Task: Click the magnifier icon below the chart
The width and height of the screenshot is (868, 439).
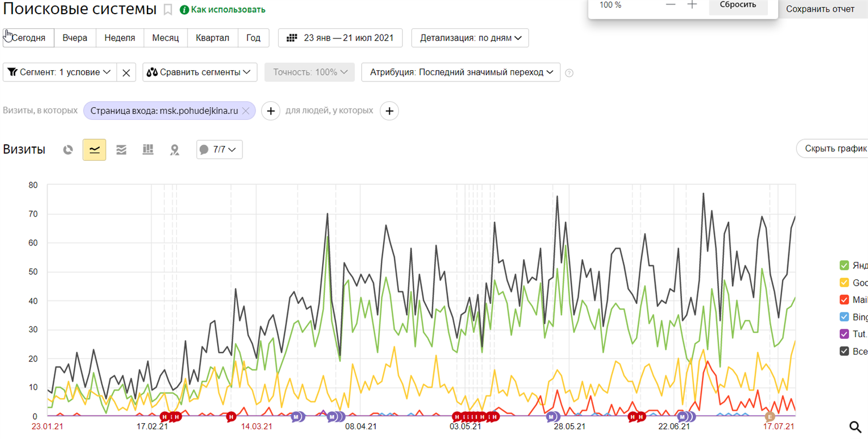Action: (x=855, y=427)
